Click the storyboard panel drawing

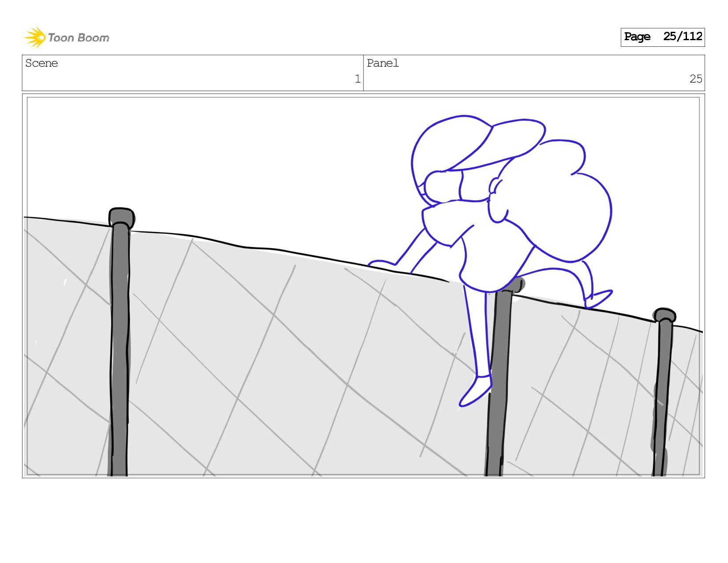click(x=363, y=286)
